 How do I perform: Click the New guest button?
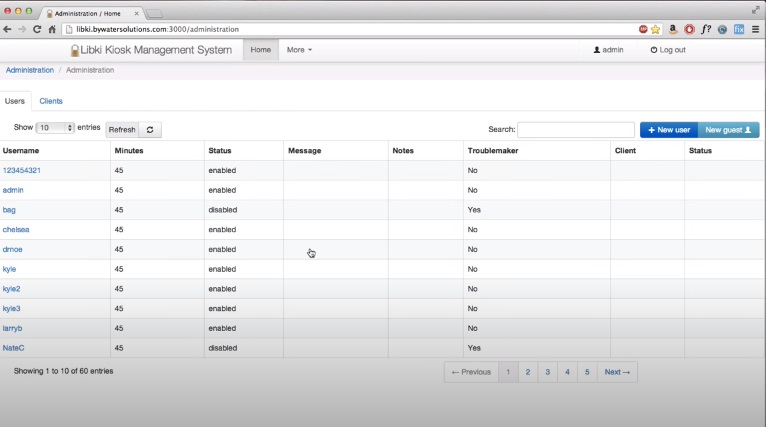pos(728,130)
